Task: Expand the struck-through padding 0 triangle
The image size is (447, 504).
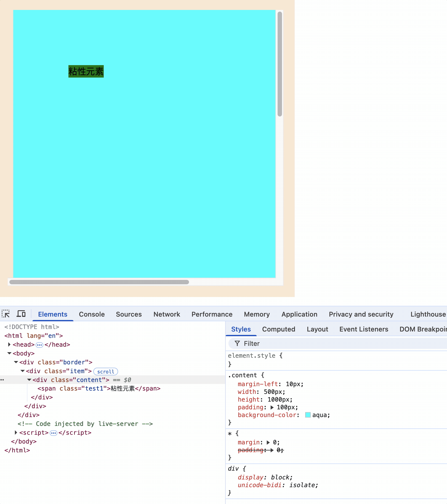Action: click(272, 450)
